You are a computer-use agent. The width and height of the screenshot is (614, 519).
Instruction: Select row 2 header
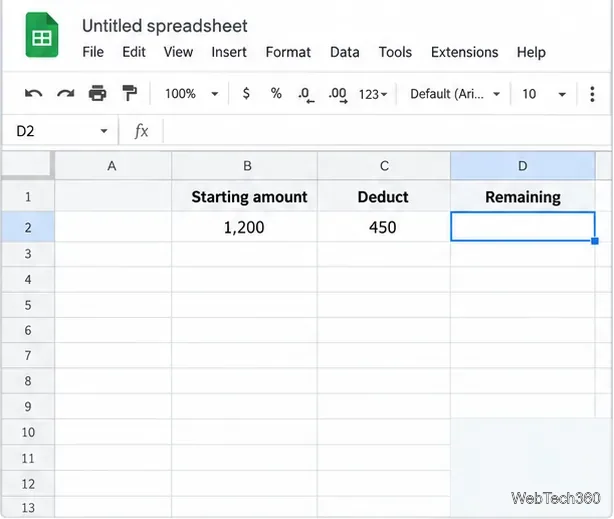[28, 227]
